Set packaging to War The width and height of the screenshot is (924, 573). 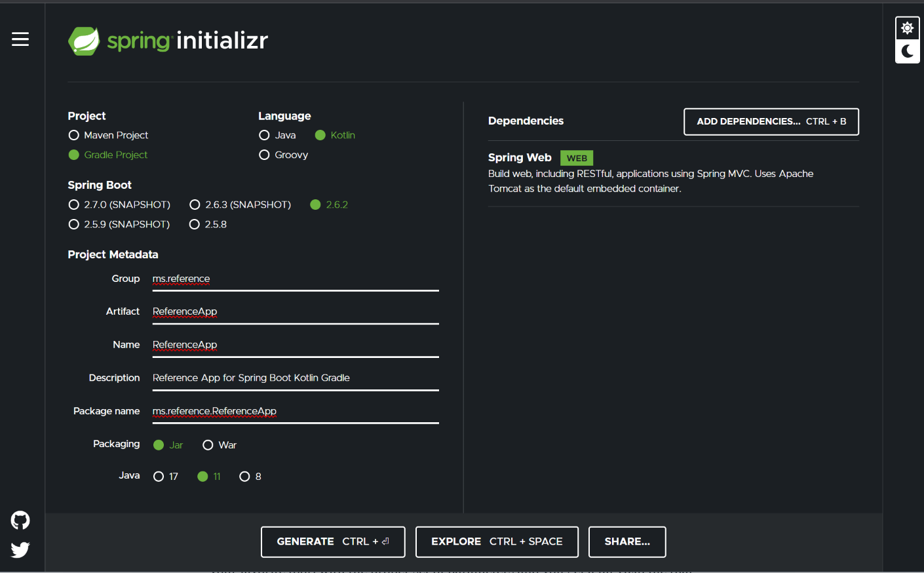(208, 445)
